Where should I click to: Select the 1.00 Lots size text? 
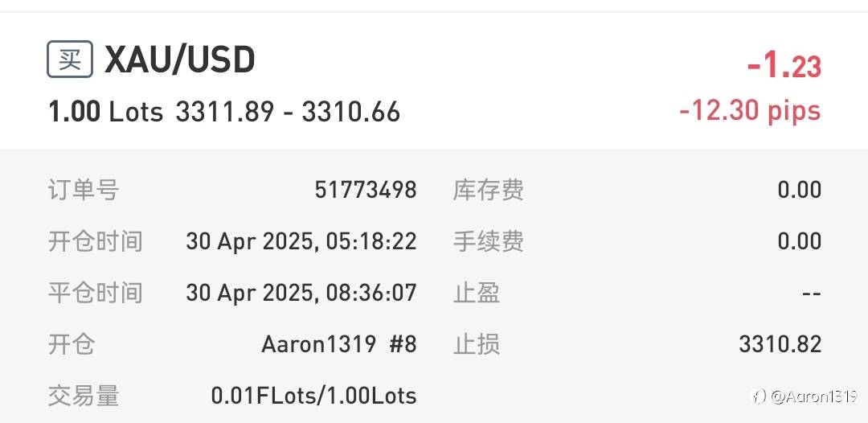105,112
